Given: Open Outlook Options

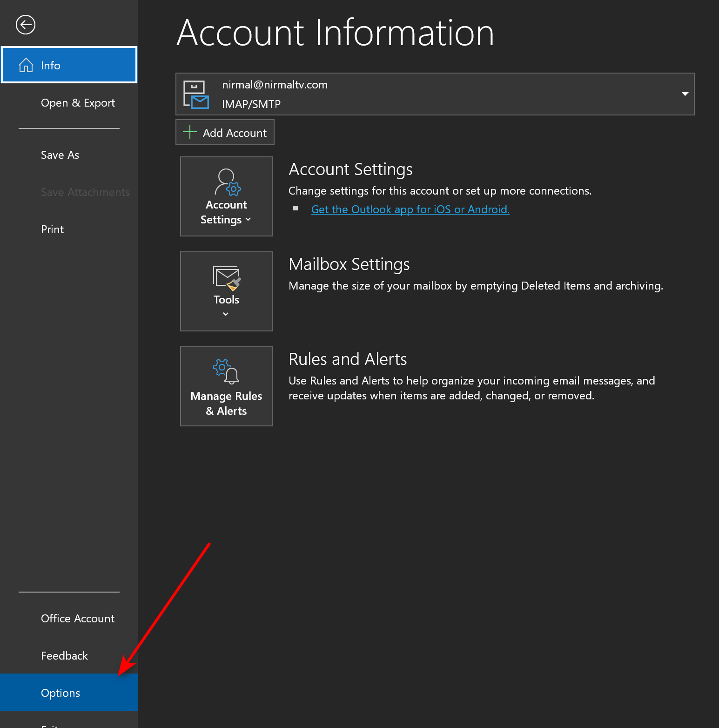Looking at the screenshot, I should pyautogui.click(x=69, y=692).
